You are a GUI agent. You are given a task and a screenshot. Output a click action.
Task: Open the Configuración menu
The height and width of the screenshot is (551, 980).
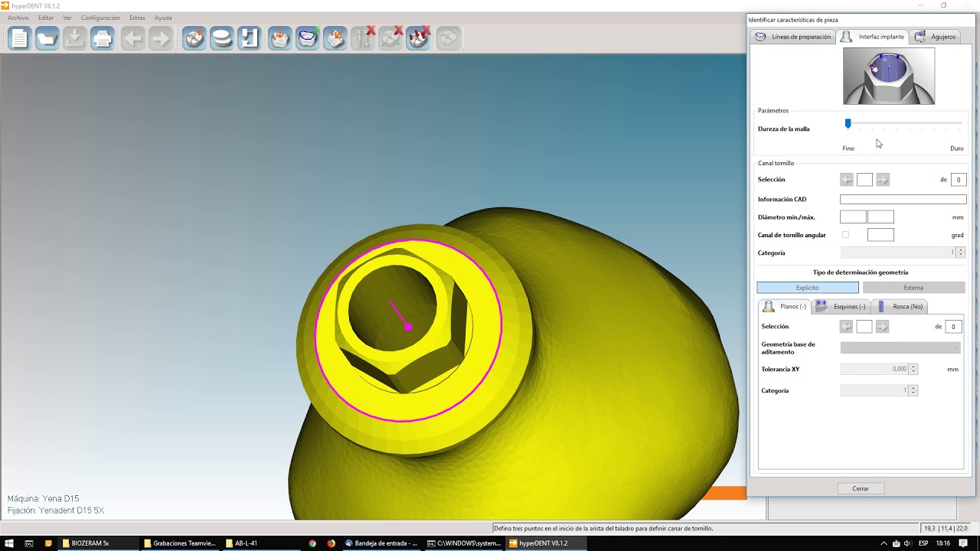point(100,18)
